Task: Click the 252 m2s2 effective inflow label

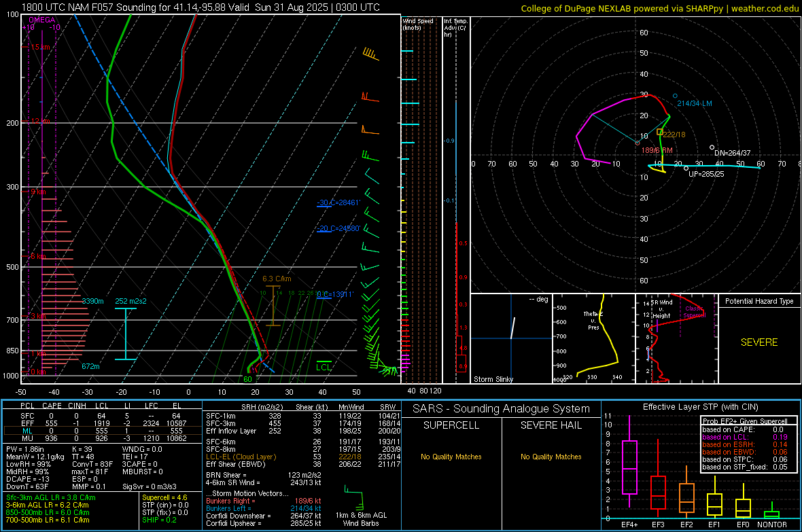Action: click(130, 301)
